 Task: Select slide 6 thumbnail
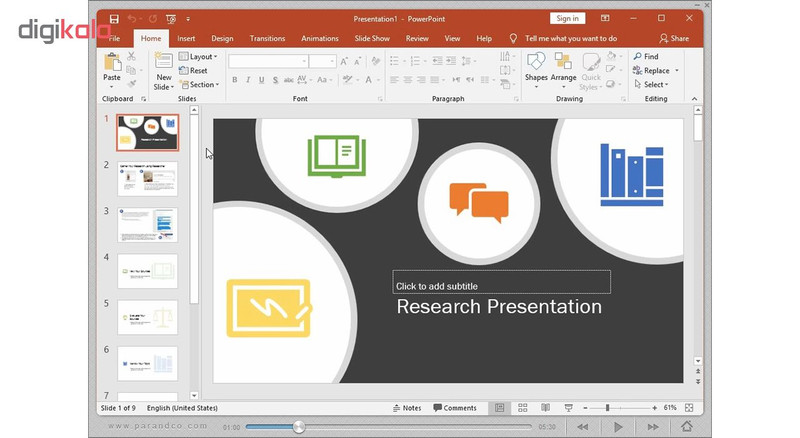point(147,363)
